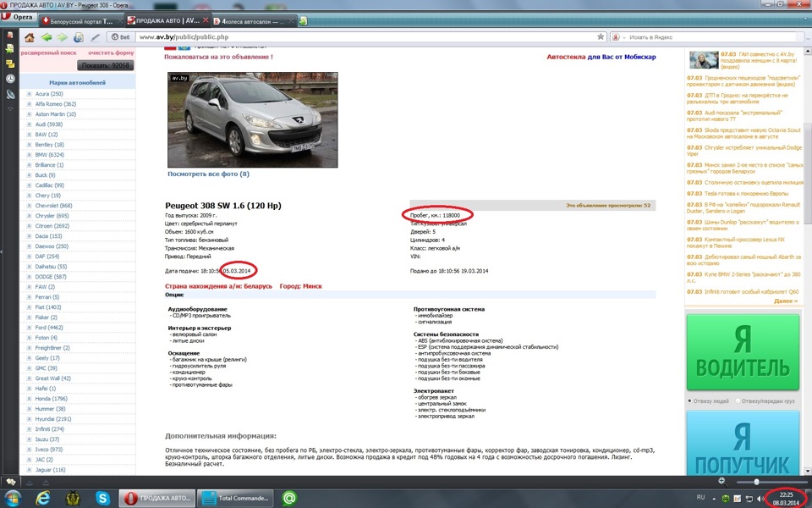812x508 pixels.
Task: Open the Далее » news link
Action: (785, 301)
